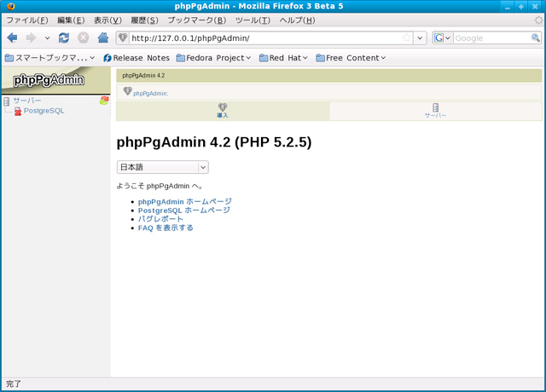Open the ブックマーク(B) menu
Image resolution: width=546 pixels, height=392 pixels.
pos(197,20)
